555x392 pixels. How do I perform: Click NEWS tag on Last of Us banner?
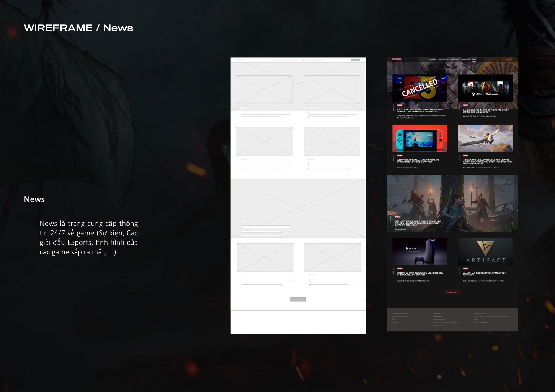click(x=397, y=217)
